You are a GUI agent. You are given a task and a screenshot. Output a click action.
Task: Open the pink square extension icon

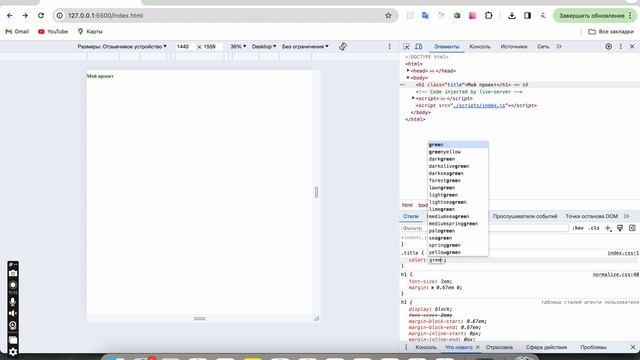tap(473, 16)
